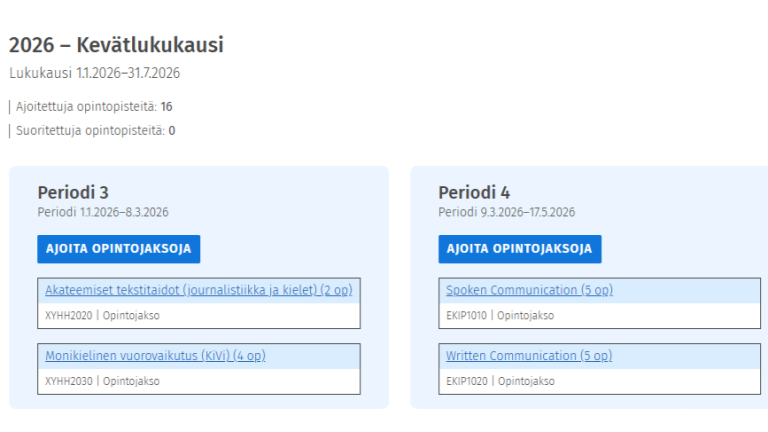
Task: Select the XYHH2020 course code row
Action: 68,315
